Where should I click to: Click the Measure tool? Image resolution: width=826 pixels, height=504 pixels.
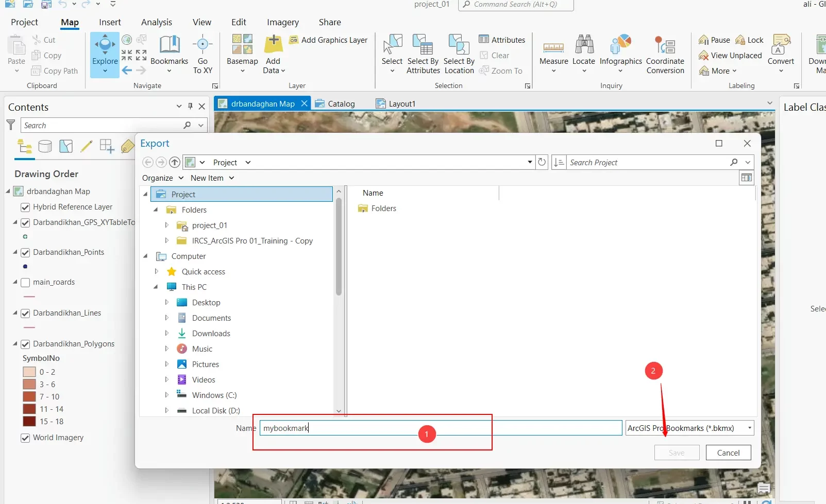553,54
